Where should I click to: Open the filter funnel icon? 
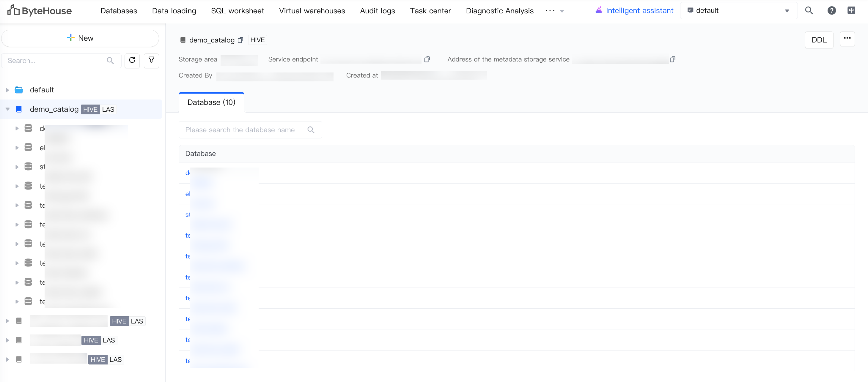[x=151, y=60]
